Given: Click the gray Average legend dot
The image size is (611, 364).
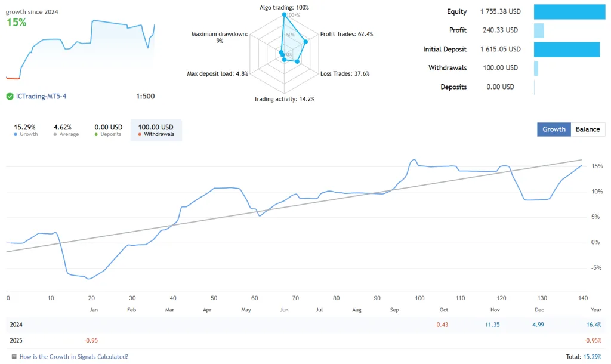Looking at the screenshot, I should [x=55, y=134].
